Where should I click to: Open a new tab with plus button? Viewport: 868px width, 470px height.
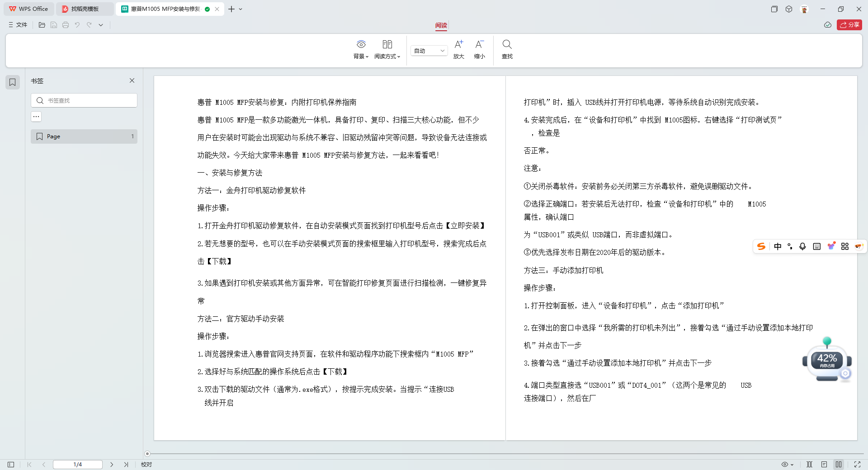[x=231, y=9]
